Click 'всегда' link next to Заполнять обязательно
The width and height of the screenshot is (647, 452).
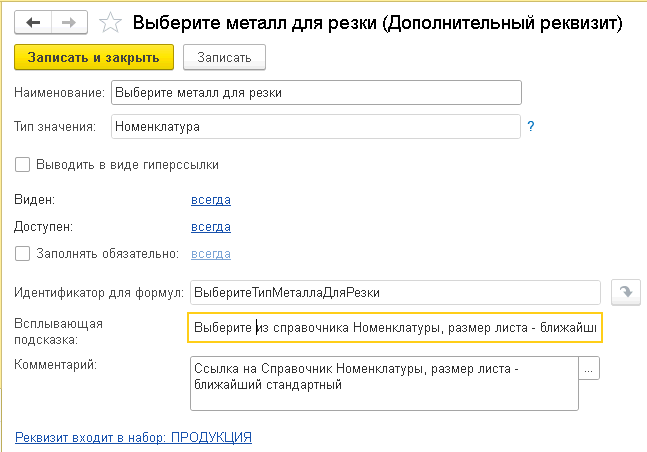click(210, 255)
